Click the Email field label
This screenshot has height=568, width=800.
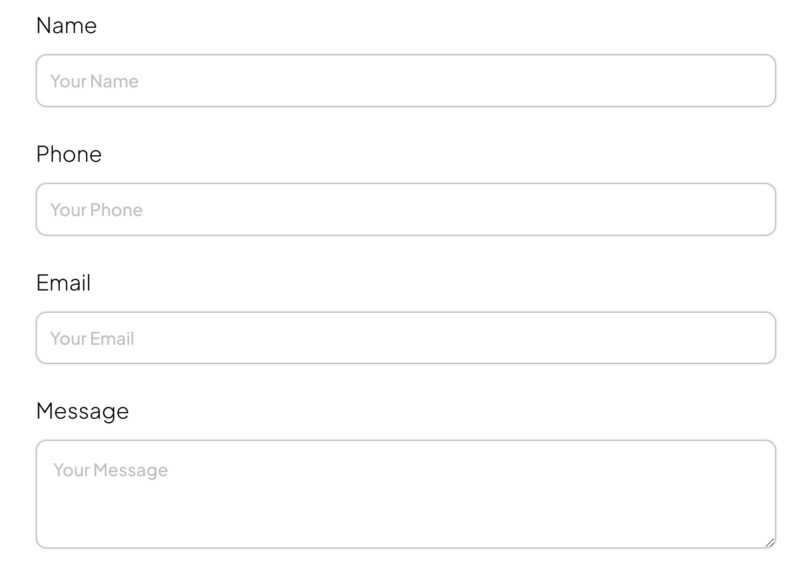[x=63, y=283]
